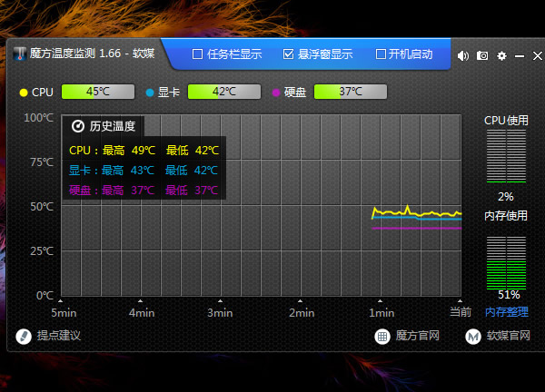Click the 显卡 42℃ temperature bar
Image resolution: width=545 pixels, height=392 pixels.
coord(223,92)
